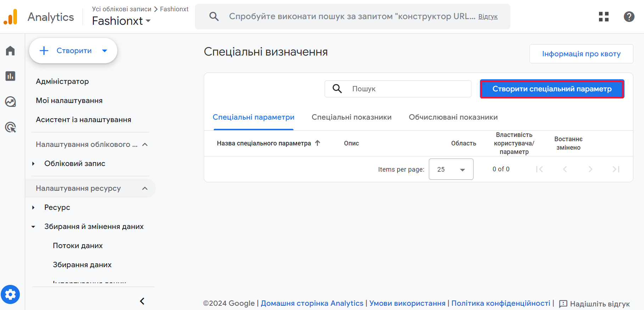Open the Fashionxt account dropdown
The width and height of the screenshot is (644, 310).
pyautogui.click(x=122, y=21)
